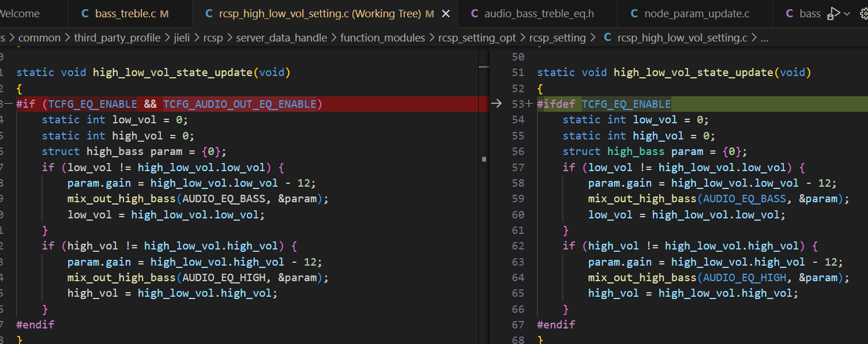Click line number 51 in the modified pane

pyautogui.click(x=518, y=72)
